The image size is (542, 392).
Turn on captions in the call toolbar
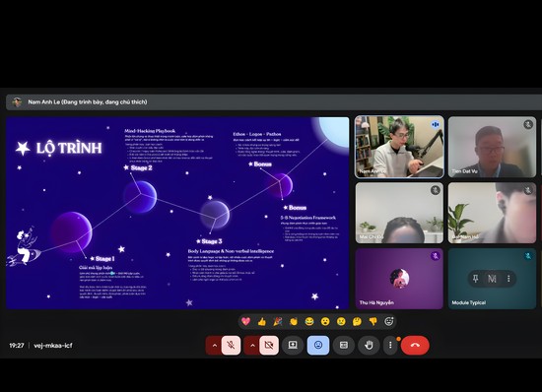344,345
